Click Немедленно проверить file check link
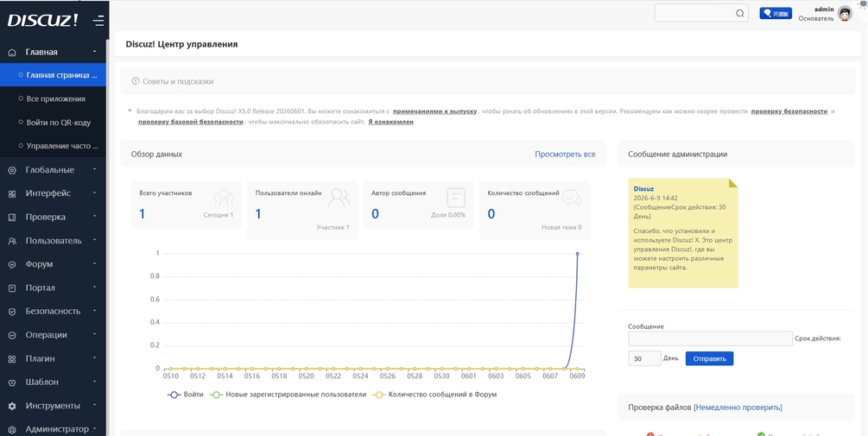 click(x=738, y=408)
